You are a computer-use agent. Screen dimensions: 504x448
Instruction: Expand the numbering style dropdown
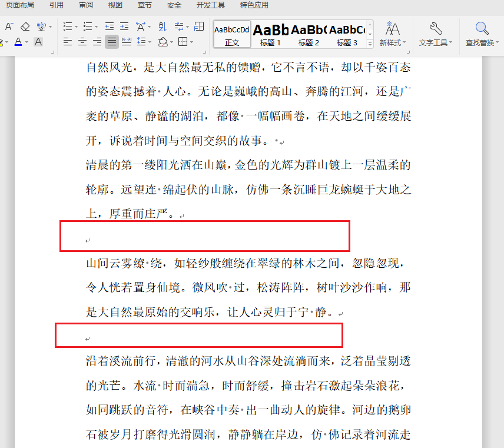coord(96,26)
